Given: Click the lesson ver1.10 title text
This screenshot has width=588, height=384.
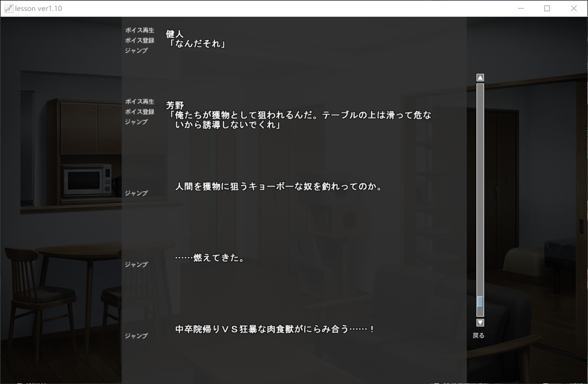Looking at the screenshot, I should [x=39, y=9].
